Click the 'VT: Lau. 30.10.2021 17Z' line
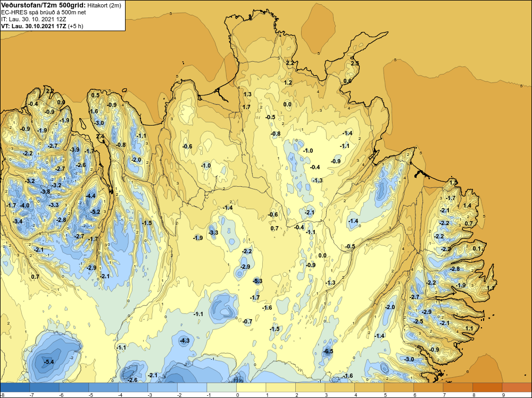 click(x=34, y=26)
